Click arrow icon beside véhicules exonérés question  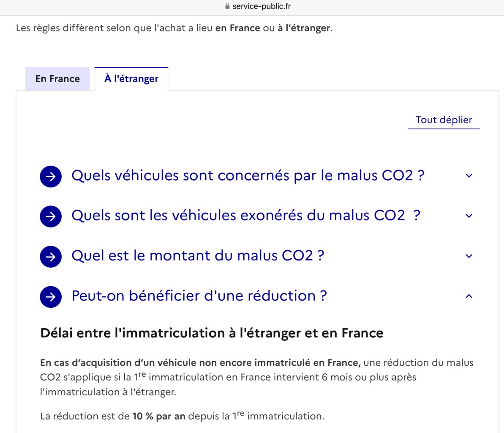51,216
